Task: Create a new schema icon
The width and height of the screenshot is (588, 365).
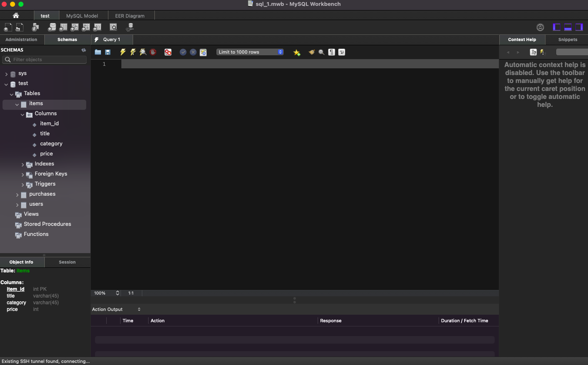Action: (x=52, y=27)
